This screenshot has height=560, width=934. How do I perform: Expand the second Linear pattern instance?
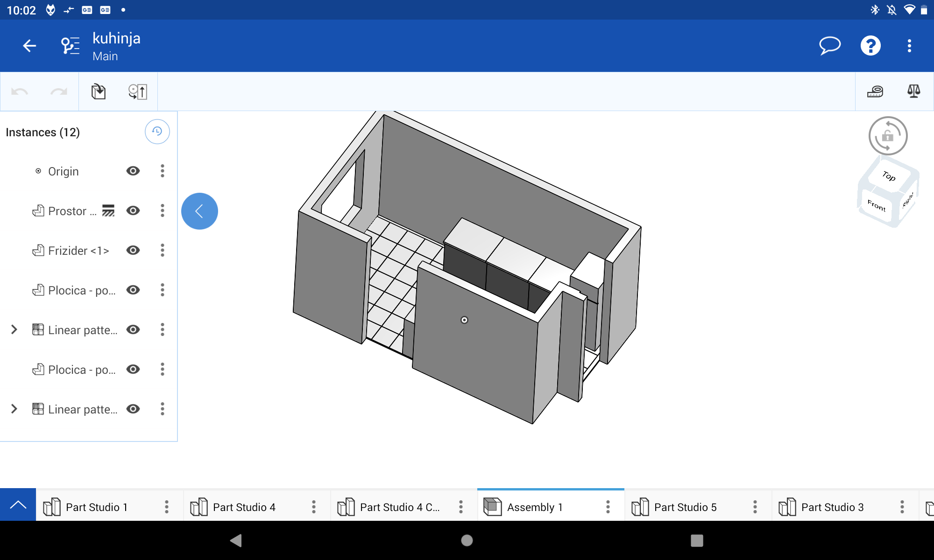[14, 409]
